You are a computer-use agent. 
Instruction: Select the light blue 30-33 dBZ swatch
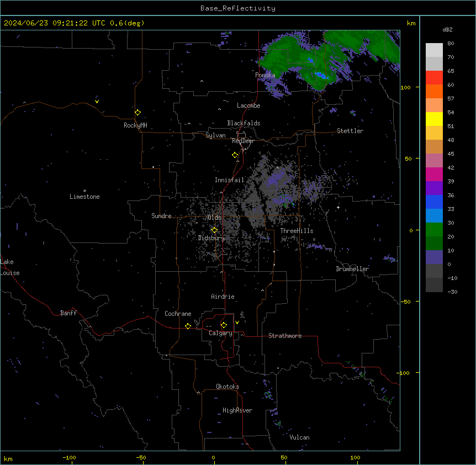pyautogui.click(x=434, y=216)
